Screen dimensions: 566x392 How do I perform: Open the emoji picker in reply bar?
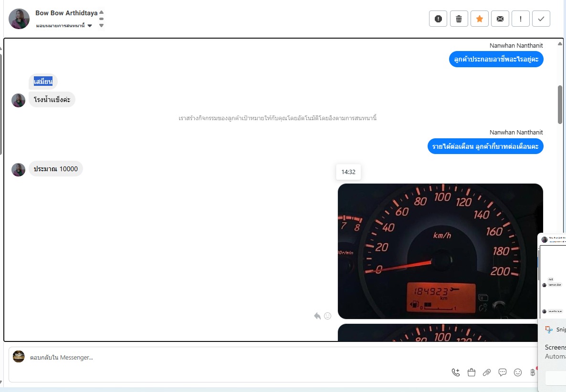tap(518, 372)
